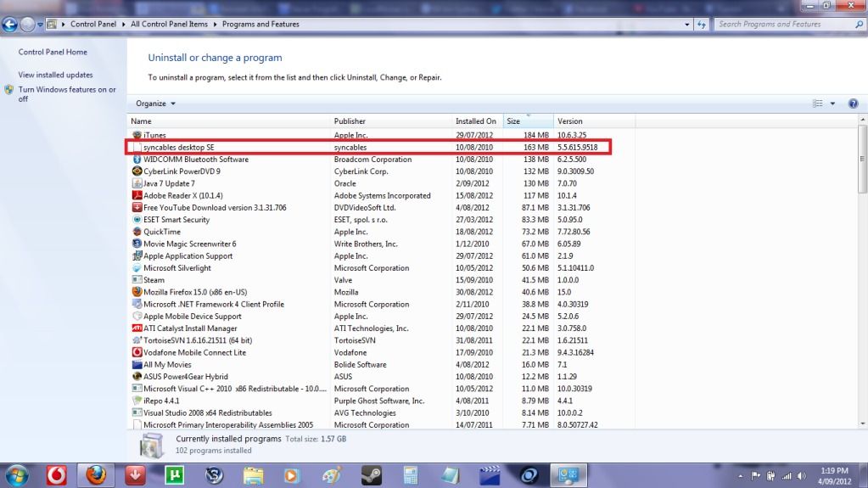Open Steam from the taskbar

tap(372, 475)
